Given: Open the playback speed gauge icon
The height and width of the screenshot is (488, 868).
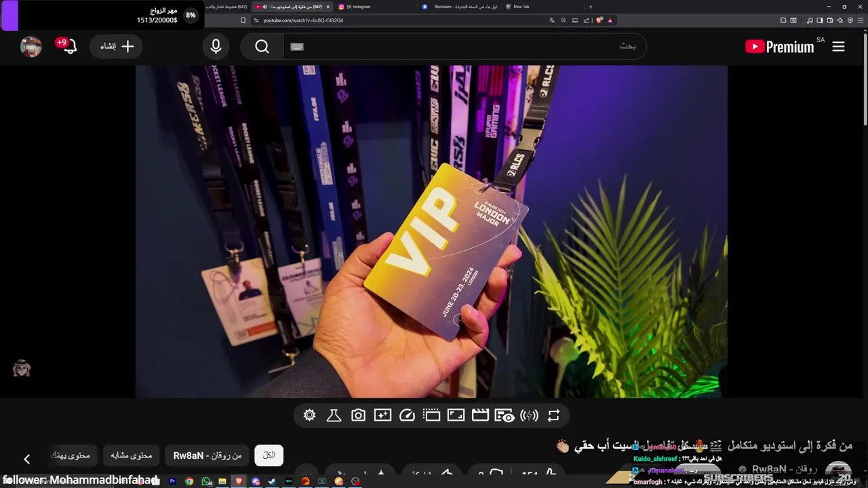Looking at the screenshot, I should [407, 415].
